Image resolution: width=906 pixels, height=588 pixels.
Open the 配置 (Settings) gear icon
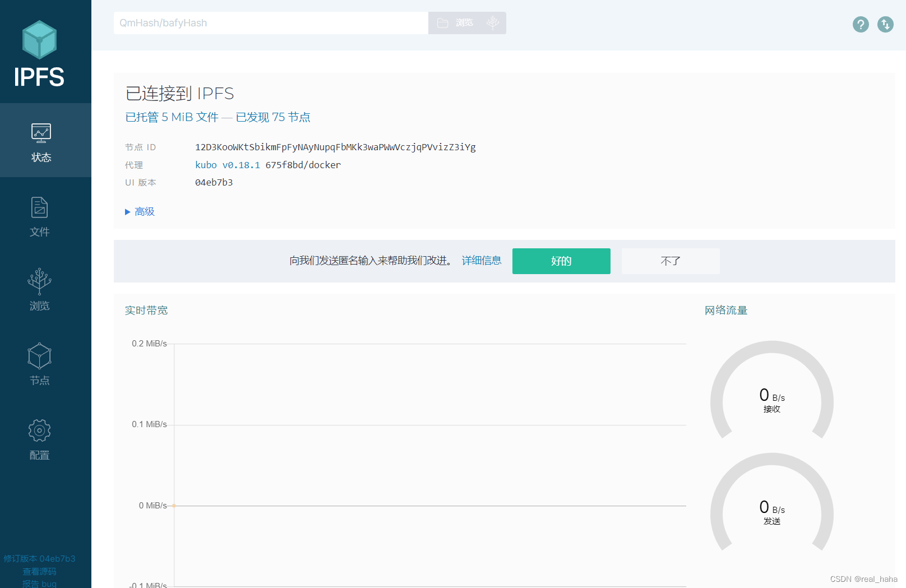[x=39, y=430]
